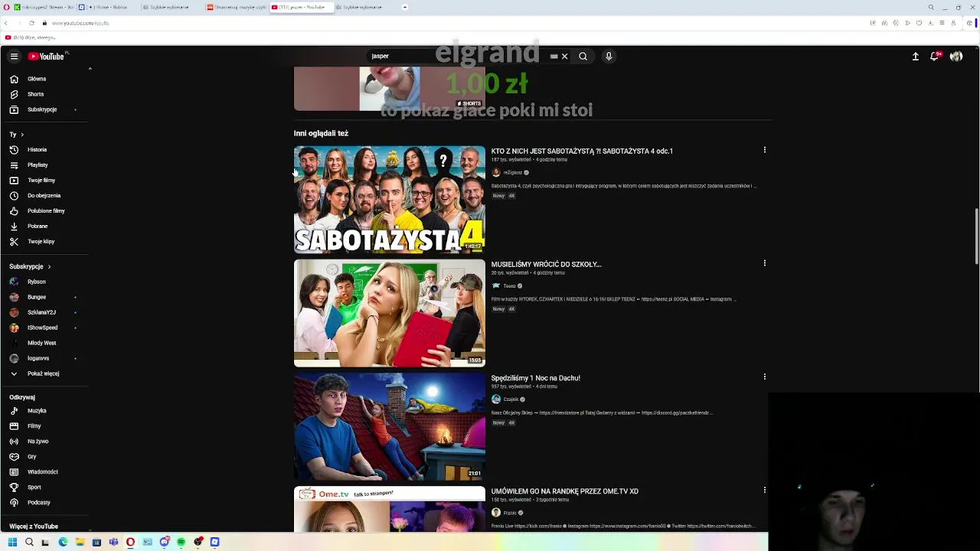Open title Spędziliśmy 1 Noc na Dachu!

click(535, 378)
